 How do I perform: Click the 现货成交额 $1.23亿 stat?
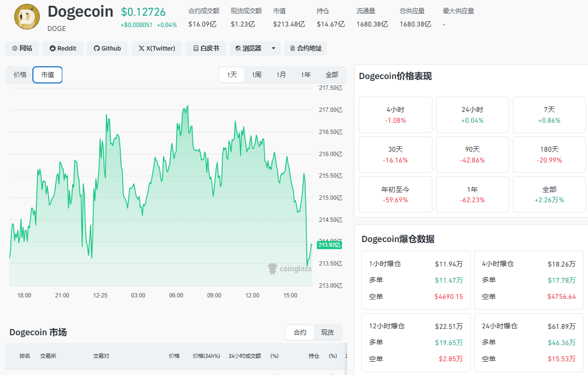(246, 18)
